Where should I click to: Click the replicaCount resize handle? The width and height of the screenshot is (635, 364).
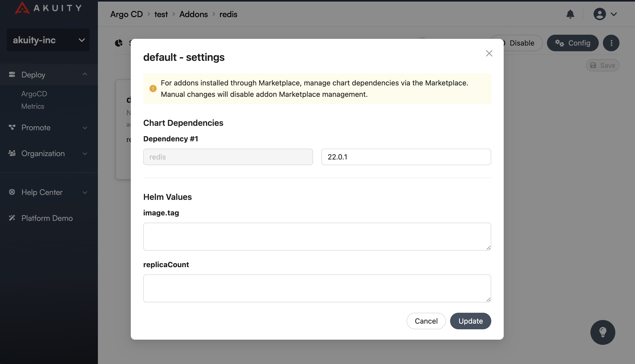pos(488,300)
